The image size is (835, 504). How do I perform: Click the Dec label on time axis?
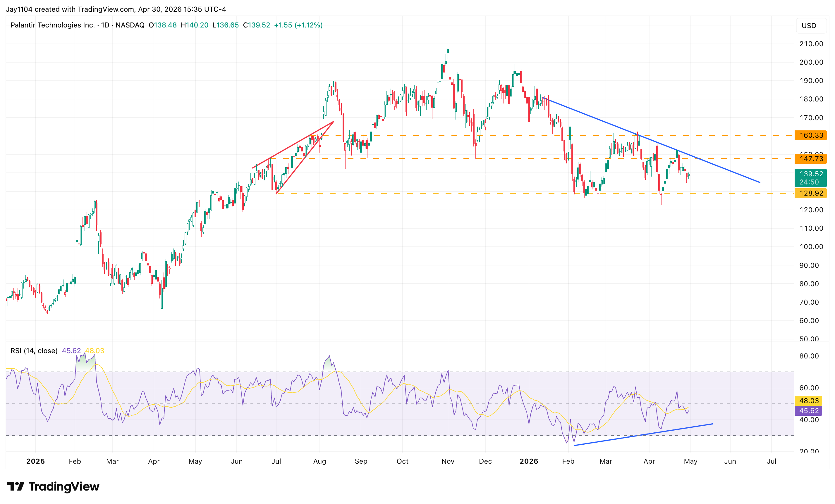485,461
